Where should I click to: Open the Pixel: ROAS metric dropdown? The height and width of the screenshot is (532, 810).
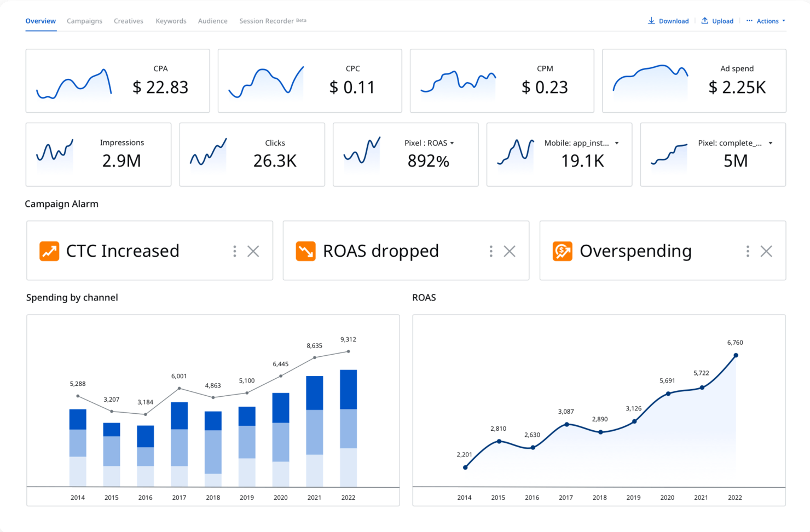point(453,143)
